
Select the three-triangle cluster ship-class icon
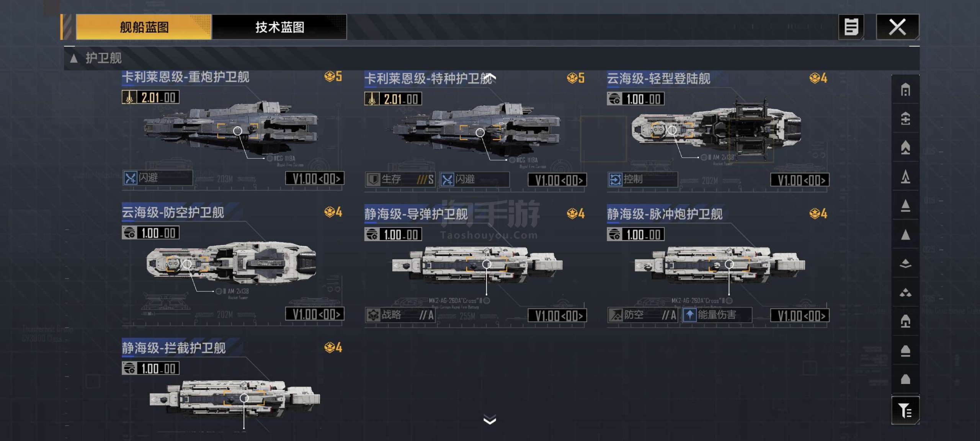[x=905, y=293]
